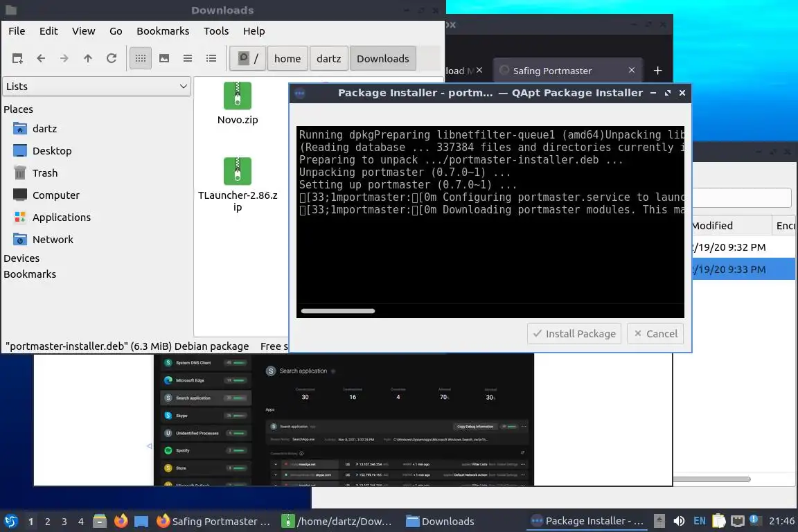Open a new tab in file manager
Screen dimensions: 798x532
point(17,59)
